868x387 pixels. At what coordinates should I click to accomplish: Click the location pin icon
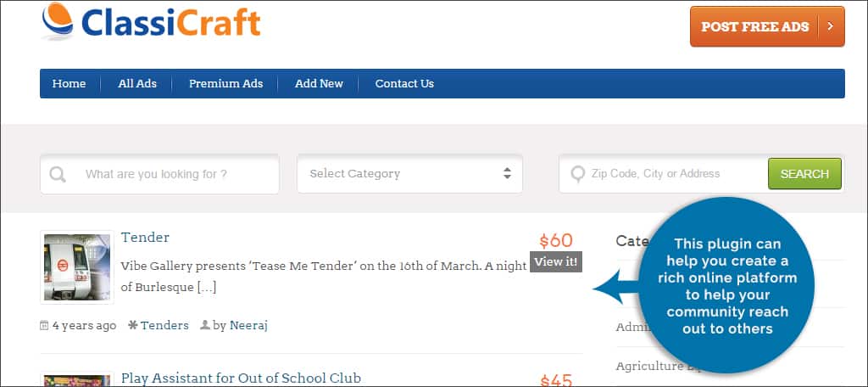577,175
